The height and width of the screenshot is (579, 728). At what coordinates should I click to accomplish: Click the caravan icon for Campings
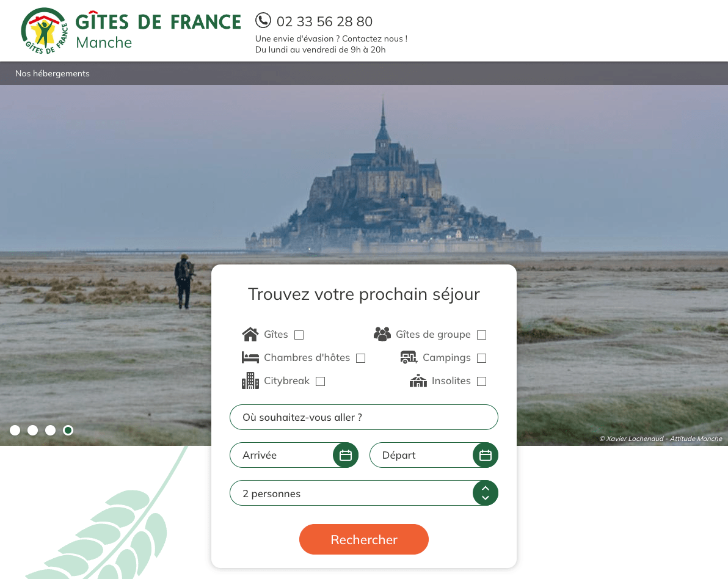pyautogui.click(x=409, y=357)
